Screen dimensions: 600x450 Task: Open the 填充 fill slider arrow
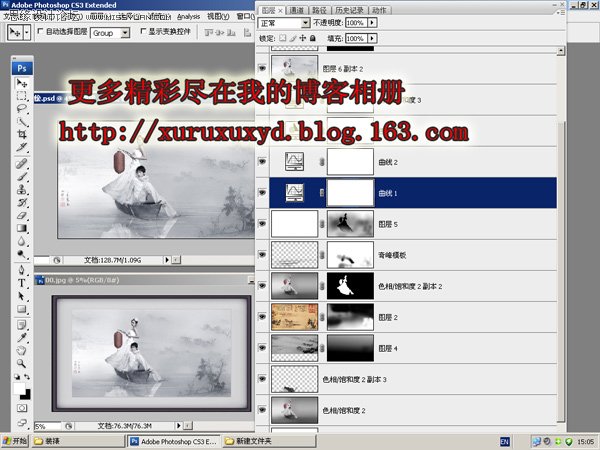point(372,38)
